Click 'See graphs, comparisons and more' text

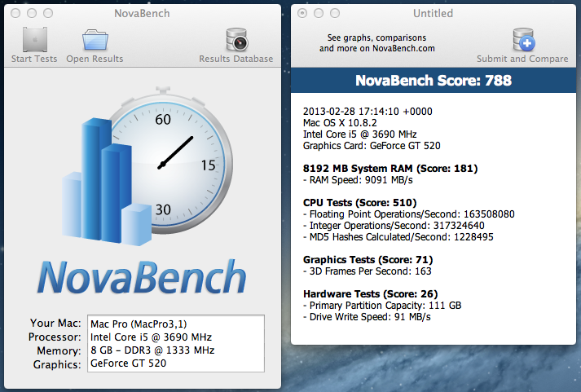pyautogui.click(x=376, y=43)
